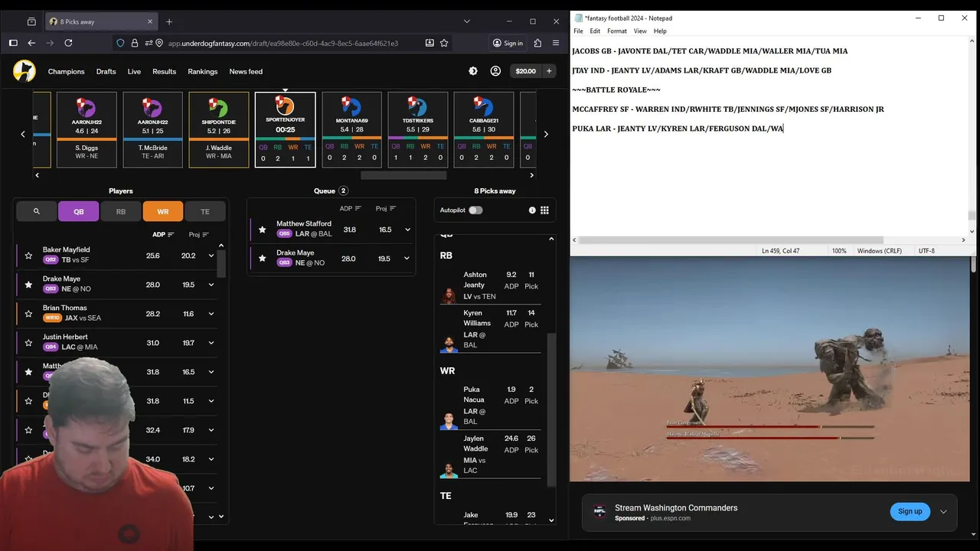The image size is (980, 551).
Task: Remove Matthew Stafford star in queue
Action: coord(263,230)
